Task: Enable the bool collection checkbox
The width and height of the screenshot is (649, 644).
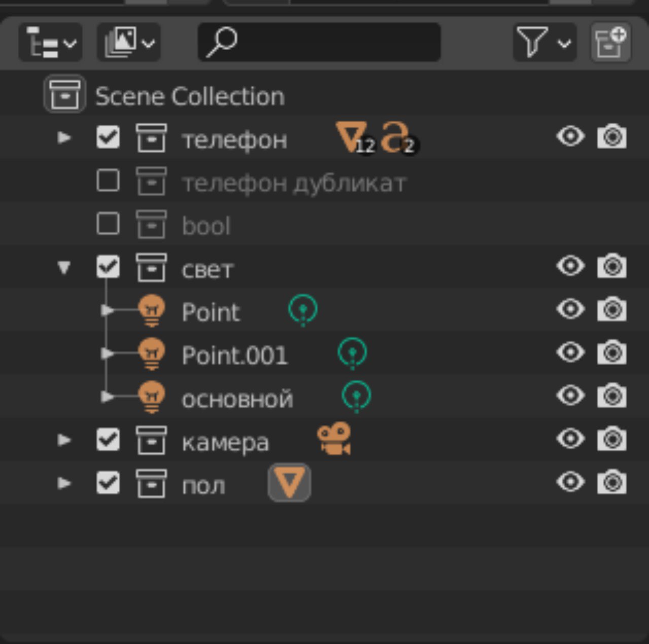Action: [x=108, y=224]
